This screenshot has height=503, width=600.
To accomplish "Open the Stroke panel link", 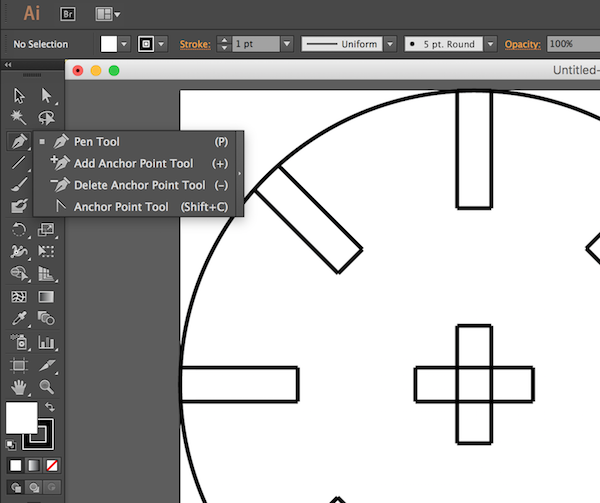I will point(195,44).
